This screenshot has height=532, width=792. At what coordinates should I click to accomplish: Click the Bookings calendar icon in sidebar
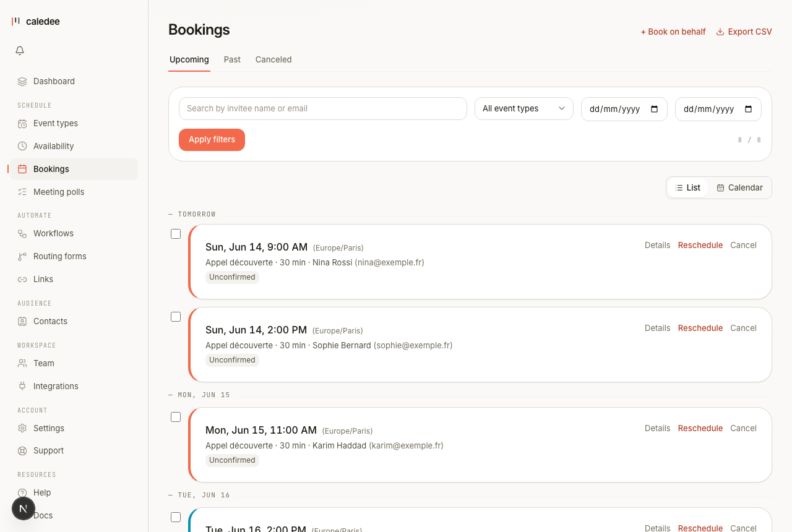22,169
